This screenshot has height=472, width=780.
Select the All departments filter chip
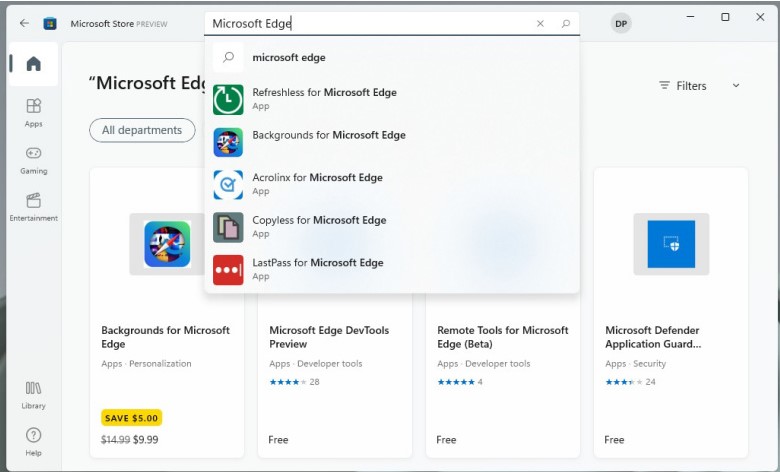pyautogui.click(x=142, y=130)
